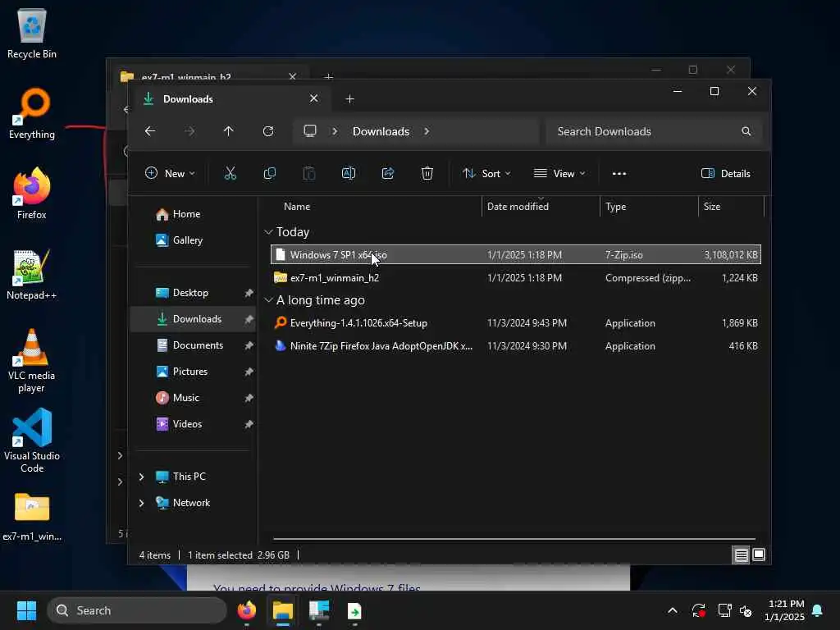Click the Share icon in toolbar

388,174
